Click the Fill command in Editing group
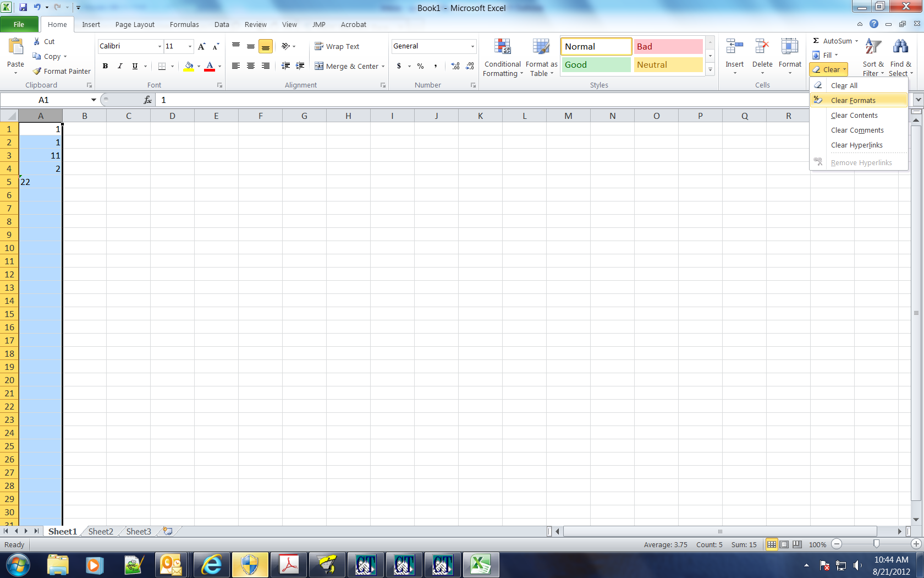This screenshot has width=924, height=578. coord(826,55)
